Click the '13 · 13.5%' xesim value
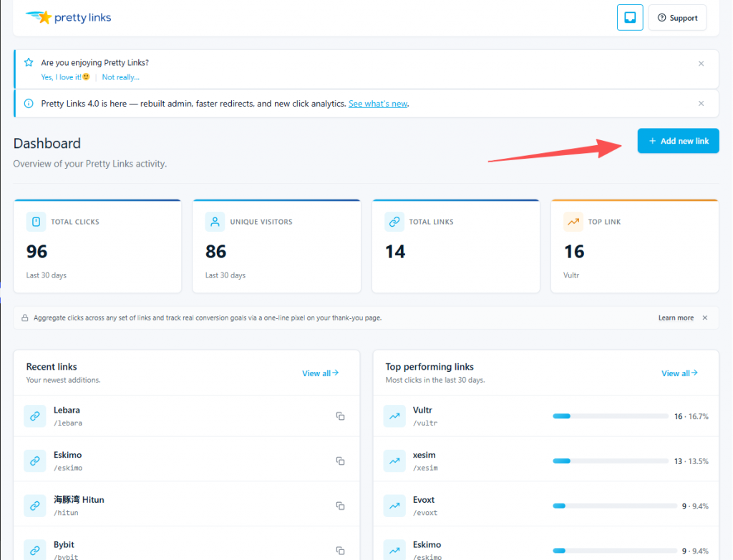Viewport: 733px width, 560px height. coord(691,461)
